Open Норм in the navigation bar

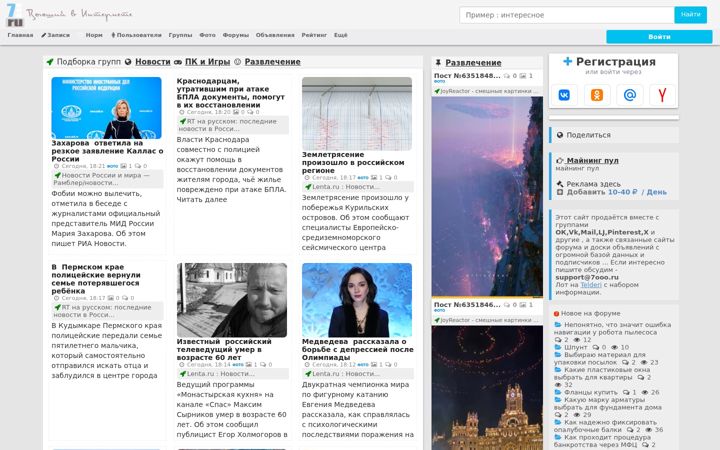point(94,35)
